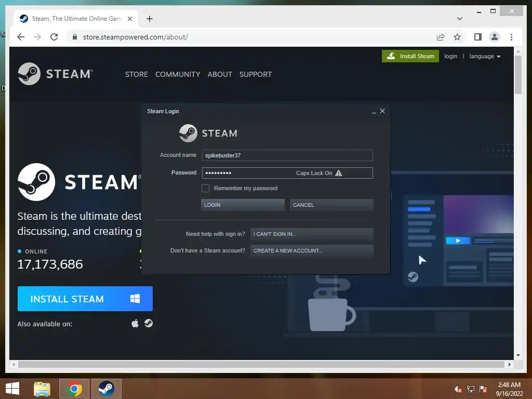Bookmark this page with the star icon
This screenshot has height=399, width=532.
[x=457, y=37]
